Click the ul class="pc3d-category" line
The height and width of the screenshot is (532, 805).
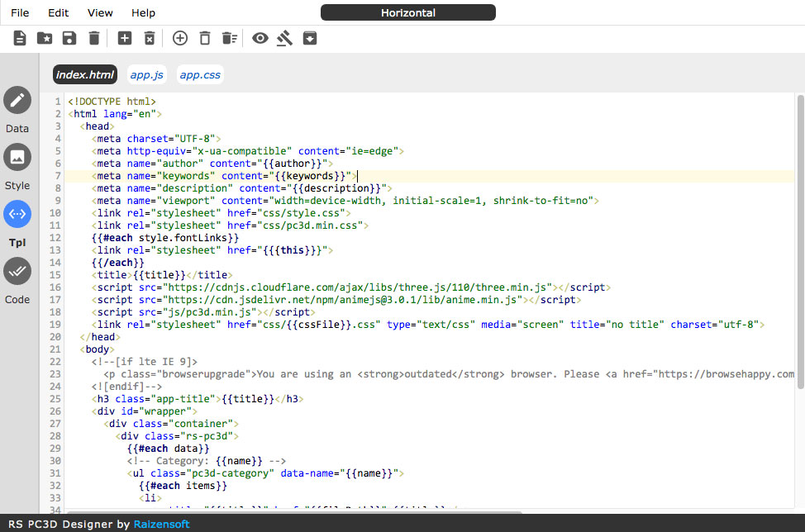265,473
